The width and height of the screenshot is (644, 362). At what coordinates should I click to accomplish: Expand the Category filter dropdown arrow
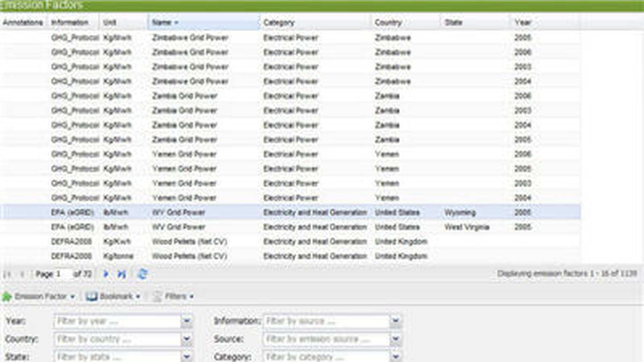click(395, 356)
